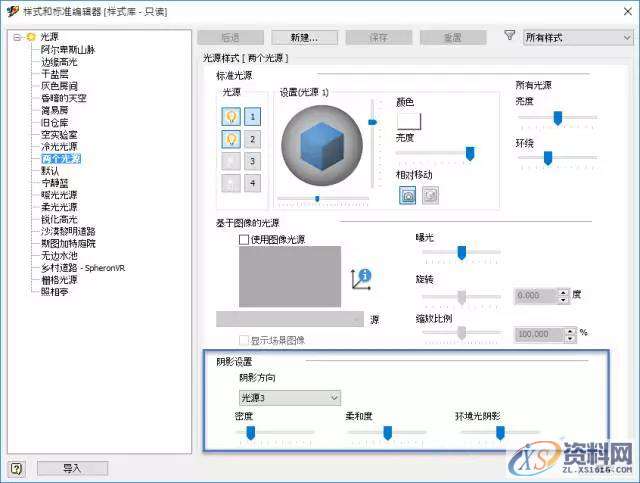Toggle the bulb icon for light 2

[x=231, y=139]
